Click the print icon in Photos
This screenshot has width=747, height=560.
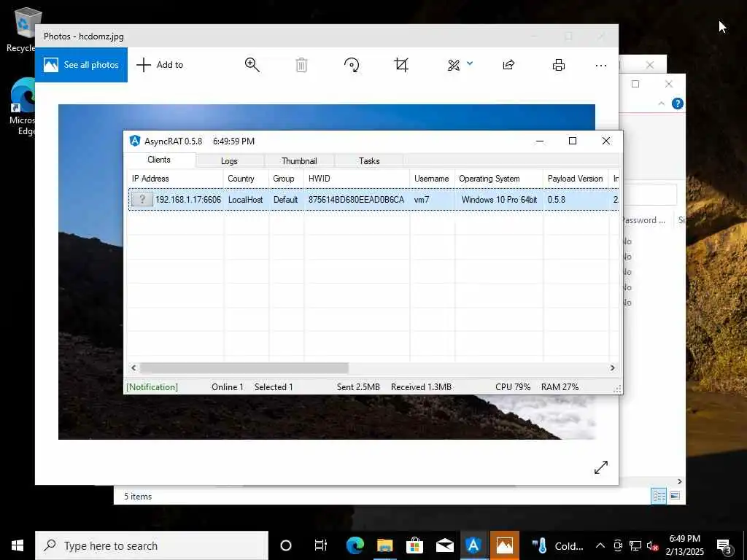click(559, 65)
